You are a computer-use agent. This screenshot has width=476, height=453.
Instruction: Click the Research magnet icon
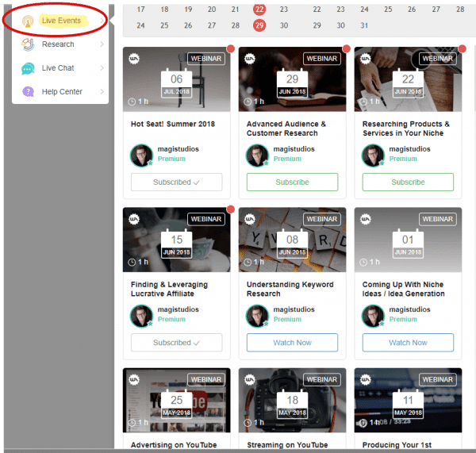[28, 44]
